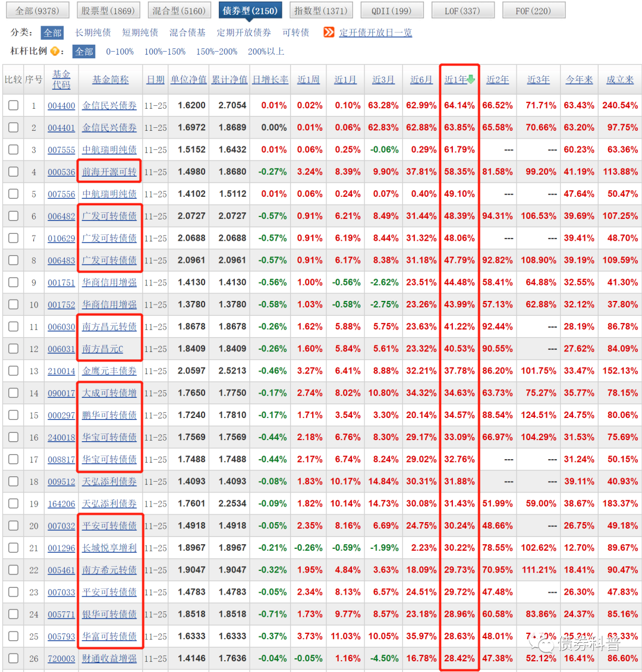
Task: Select 全部 in the 杠杆比例 filter row
Action: coord(84,51)
